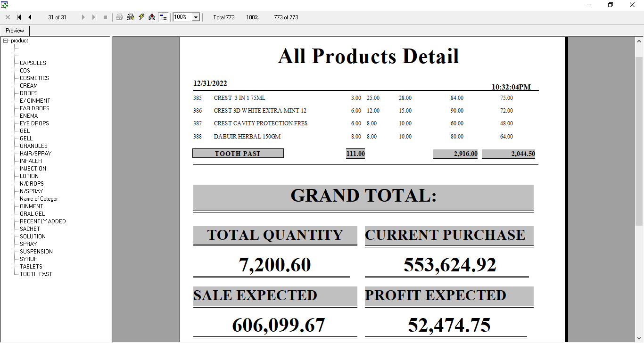Screen dimensions: 644x343
Task: Select N/DROPS in group tree
Action: (x=32, y=184)
